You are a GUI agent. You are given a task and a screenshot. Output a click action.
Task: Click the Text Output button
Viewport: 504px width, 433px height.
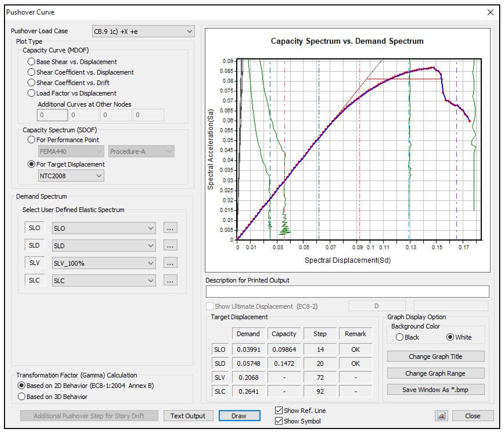(188, 416)
